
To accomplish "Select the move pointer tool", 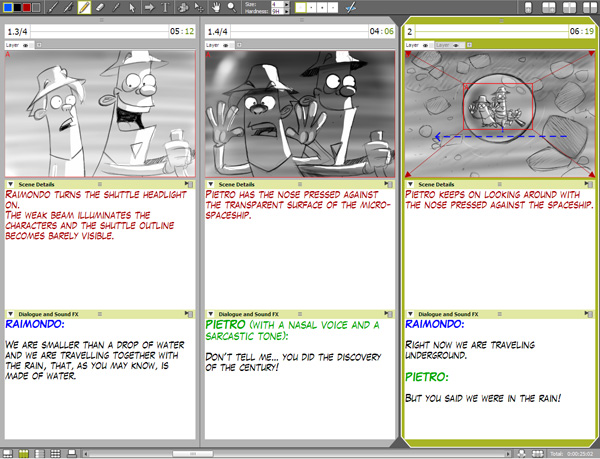I will (199, 7).
